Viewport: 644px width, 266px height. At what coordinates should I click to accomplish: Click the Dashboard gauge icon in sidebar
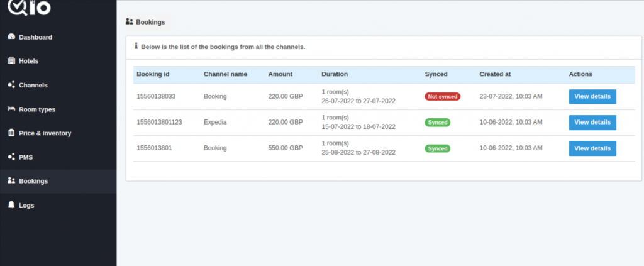(x=11, y=36)
